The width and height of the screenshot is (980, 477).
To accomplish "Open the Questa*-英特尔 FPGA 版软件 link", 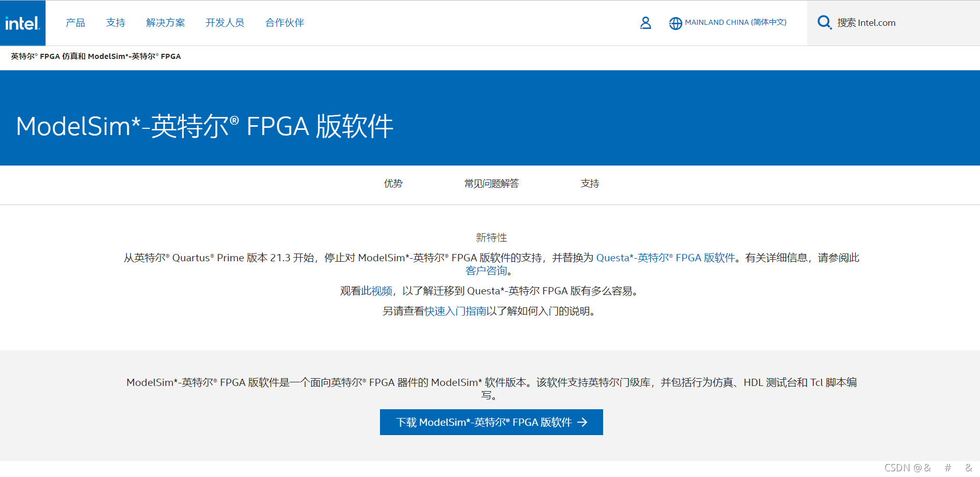I will tap(666, 258).
